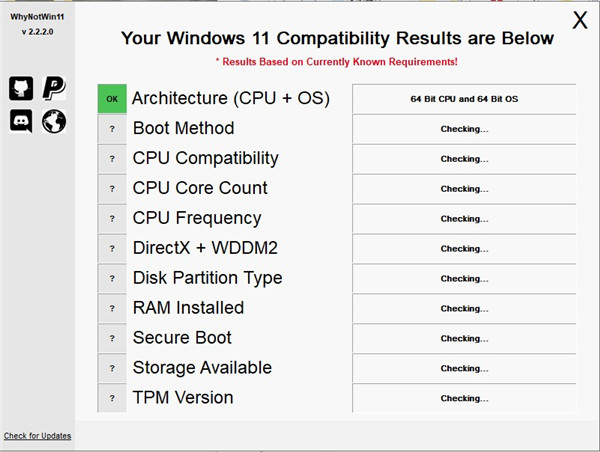Click the globe website icon
Screen dimensions: 600x452
54,122
